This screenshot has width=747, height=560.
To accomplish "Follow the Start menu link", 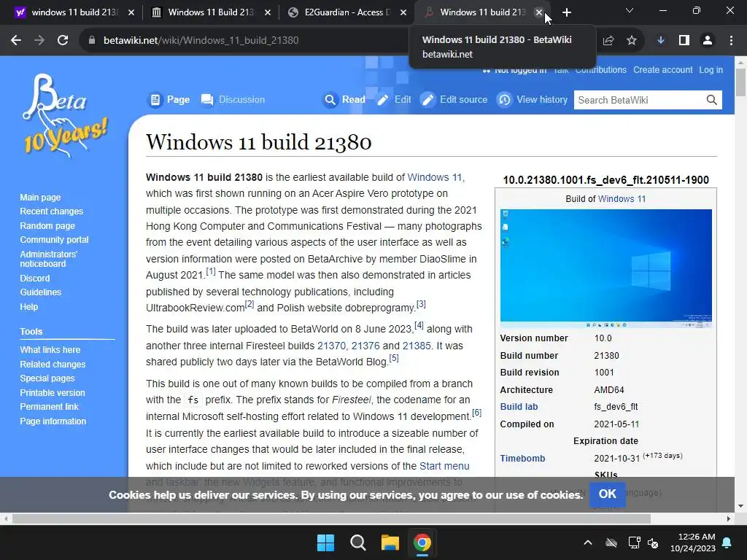I will coord(444,466).
